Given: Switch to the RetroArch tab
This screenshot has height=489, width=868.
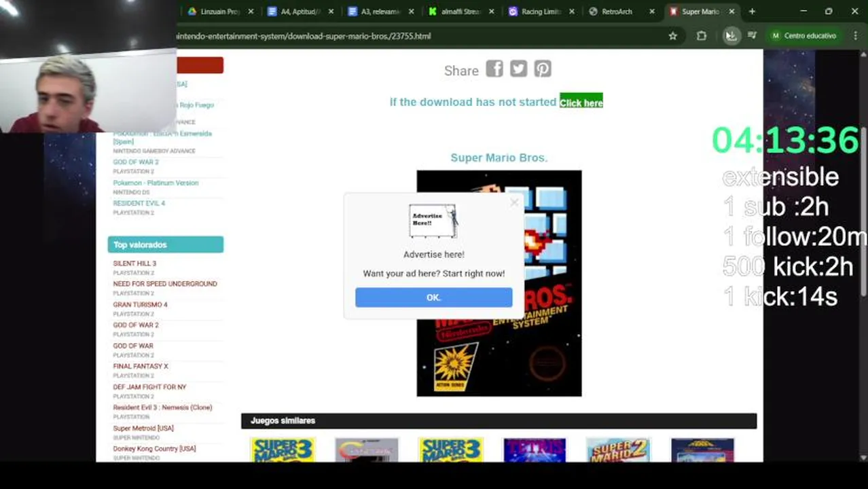Looking at the screenshot, I should [615, 12].
